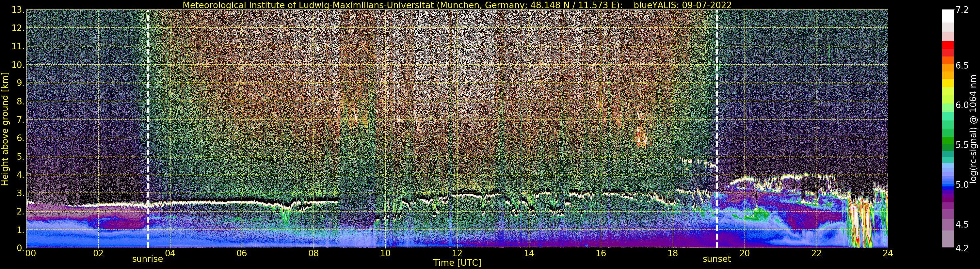Image resolution: width=980 pixels, height=269 pixels.
Task: Click the x-axis tick label '00'
Action: tap(30, 253)
